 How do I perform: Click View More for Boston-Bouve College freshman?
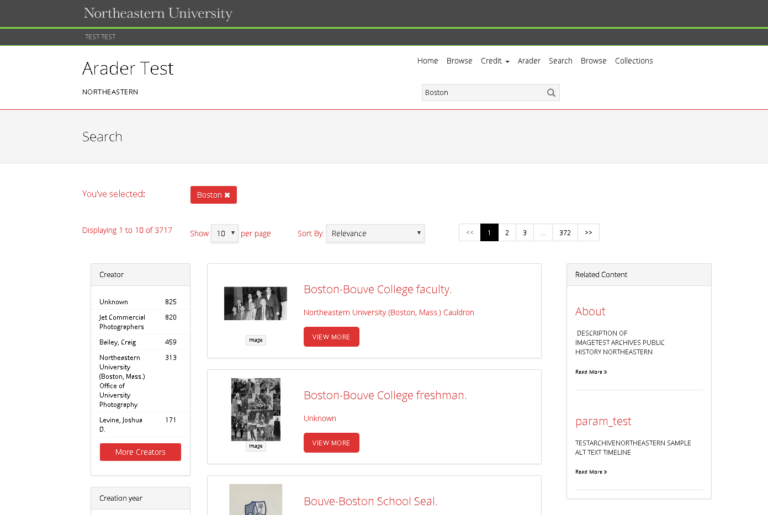point(331,443)
